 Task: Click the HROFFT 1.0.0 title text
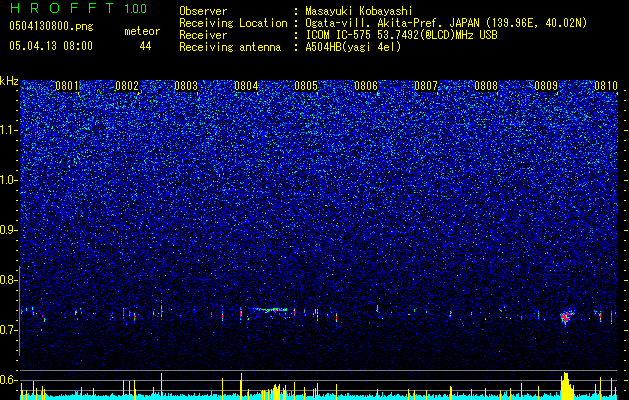click(78, 8)
